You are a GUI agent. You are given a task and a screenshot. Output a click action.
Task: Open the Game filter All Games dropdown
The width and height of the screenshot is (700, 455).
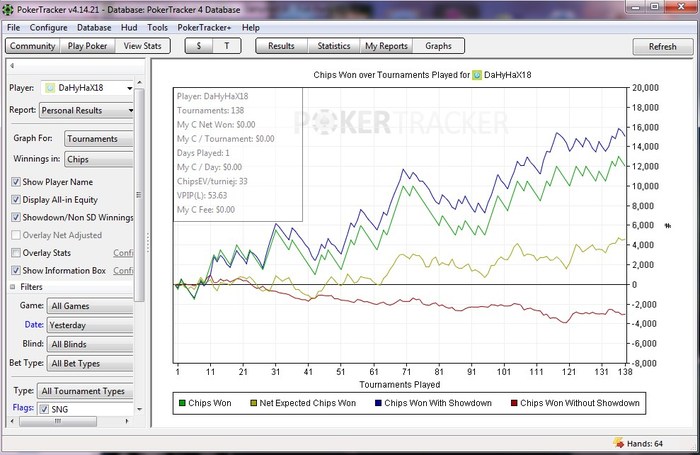point(90,306)
